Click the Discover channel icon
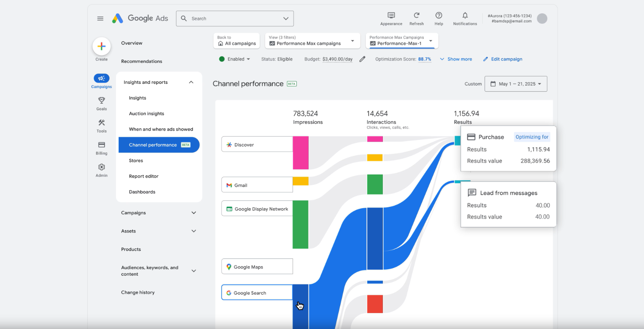Image resolution: width=644 pixels, height=329 pixels. click(x=229, y=145)
